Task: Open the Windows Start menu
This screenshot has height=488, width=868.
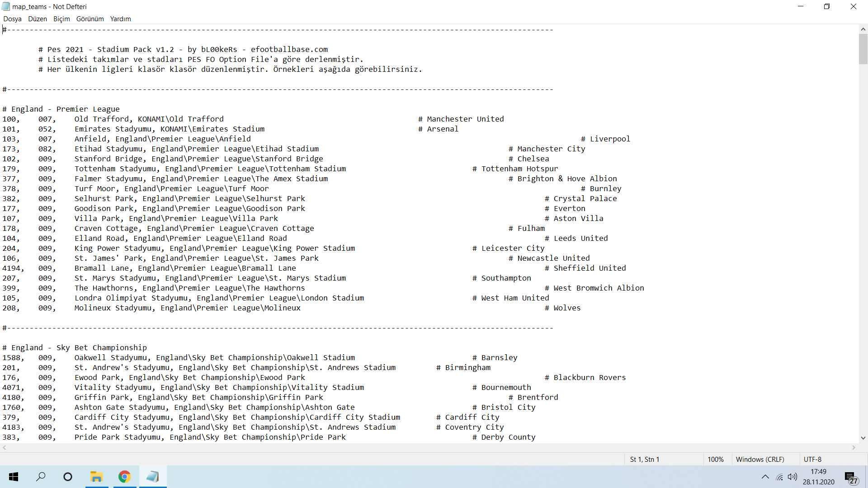Action: [14, 477]
